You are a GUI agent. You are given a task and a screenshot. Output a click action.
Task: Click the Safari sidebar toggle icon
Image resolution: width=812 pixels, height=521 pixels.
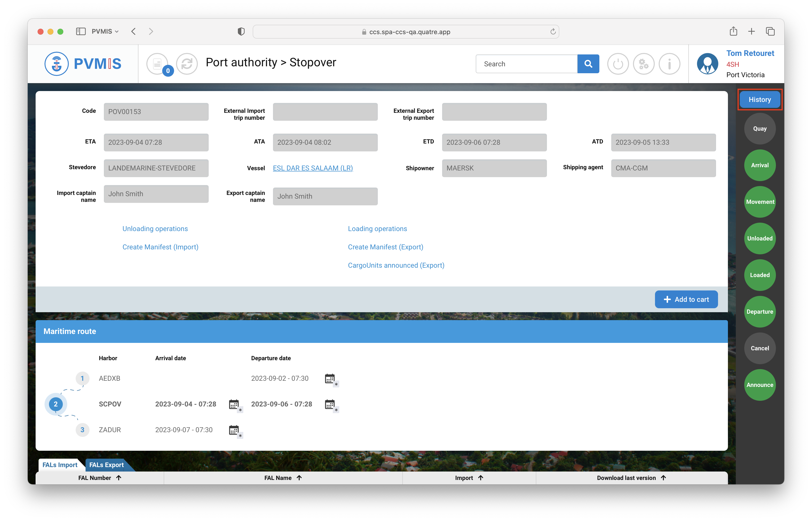[80, 31]
